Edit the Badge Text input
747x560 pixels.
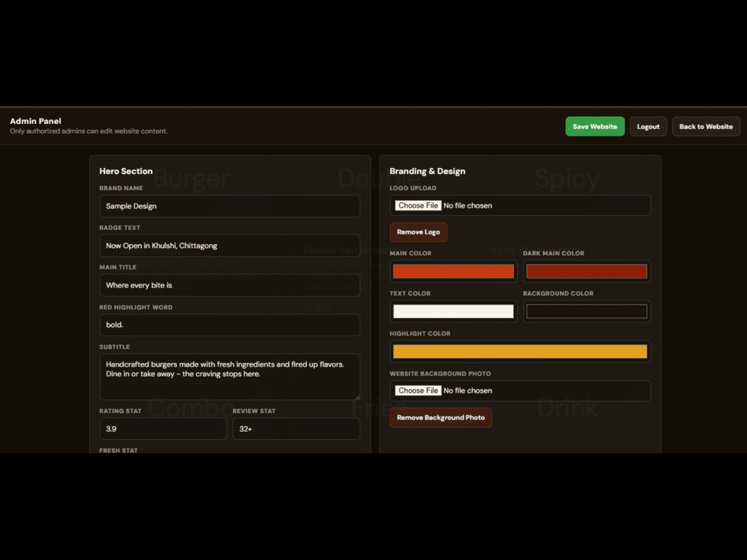click(x=229, y=246)
